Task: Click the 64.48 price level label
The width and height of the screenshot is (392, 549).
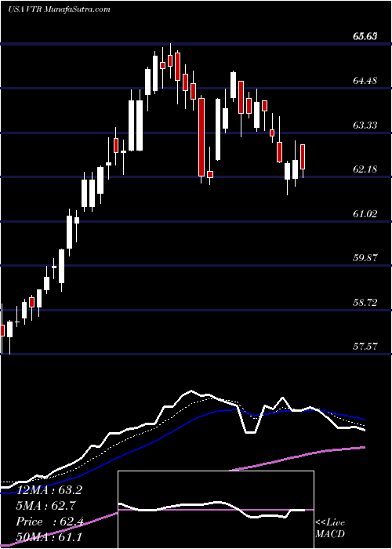Action: (x=365, y=81)
